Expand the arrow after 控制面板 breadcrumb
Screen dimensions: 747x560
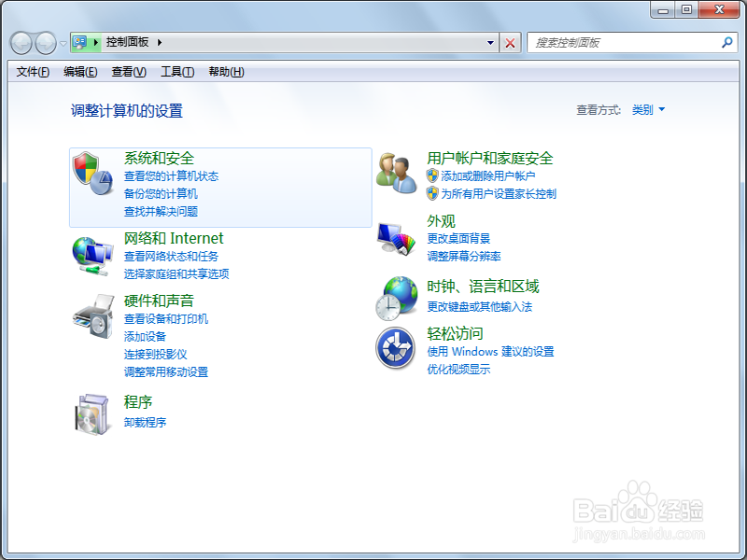point(160,42)
